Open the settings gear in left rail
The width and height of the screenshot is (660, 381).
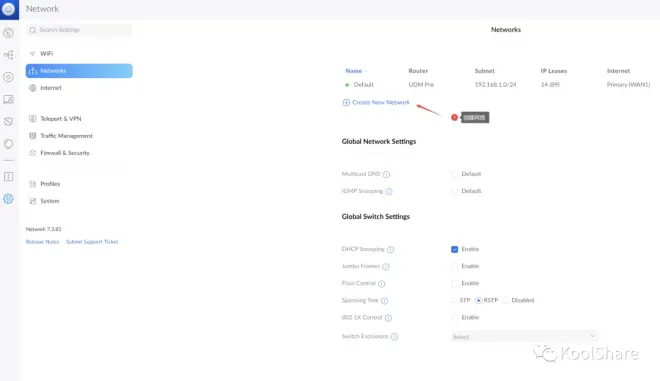click(x=8, y=199)
